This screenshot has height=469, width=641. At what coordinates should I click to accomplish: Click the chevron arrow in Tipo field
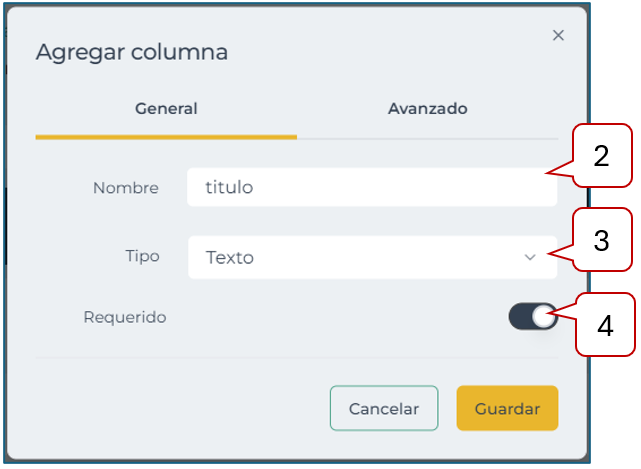pos(530,258)
